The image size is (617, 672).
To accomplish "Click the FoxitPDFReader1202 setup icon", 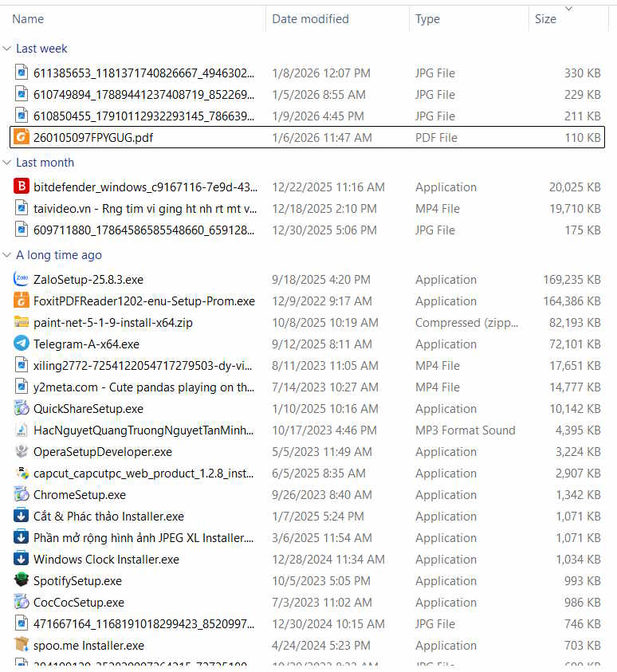I will coord(22,301).
